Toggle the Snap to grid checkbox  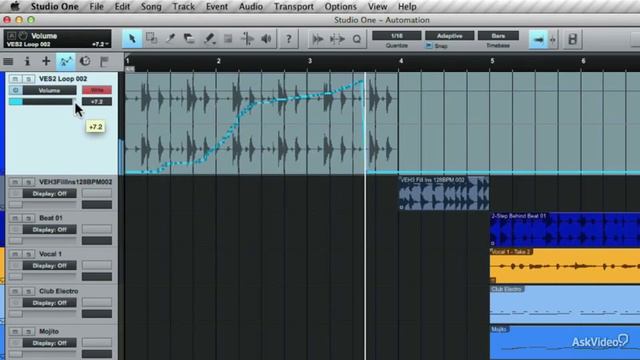[429, 46]
